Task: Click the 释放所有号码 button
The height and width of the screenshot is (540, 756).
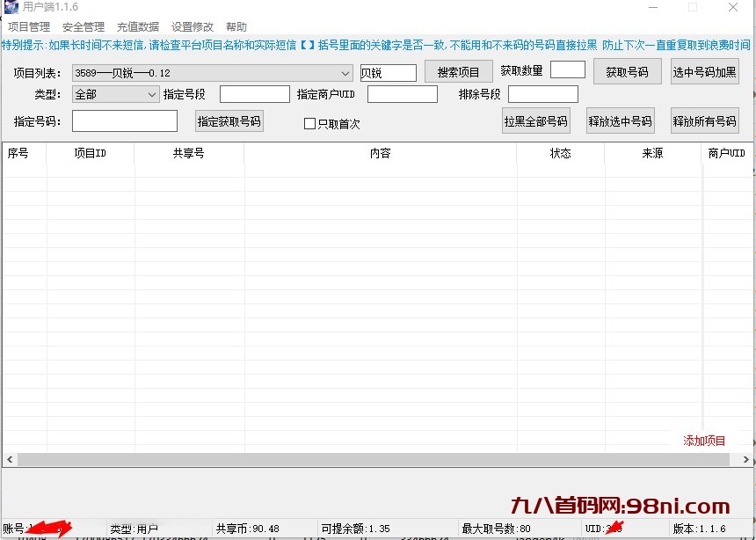Action: coord(704,120)
